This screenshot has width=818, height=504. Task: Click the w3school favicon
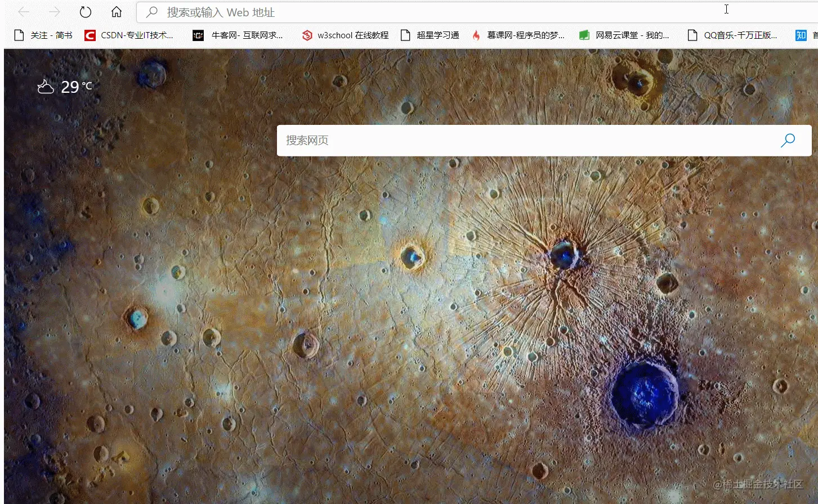pos(307,35)
